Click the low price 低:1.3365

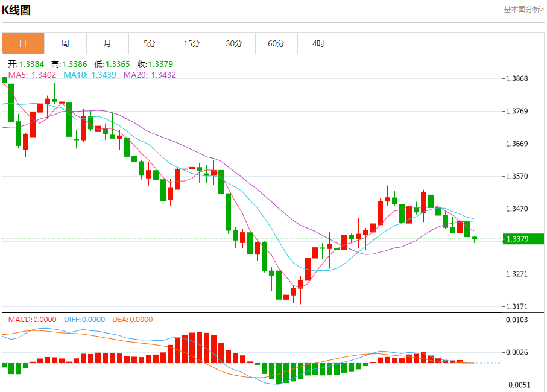point(112,64)
